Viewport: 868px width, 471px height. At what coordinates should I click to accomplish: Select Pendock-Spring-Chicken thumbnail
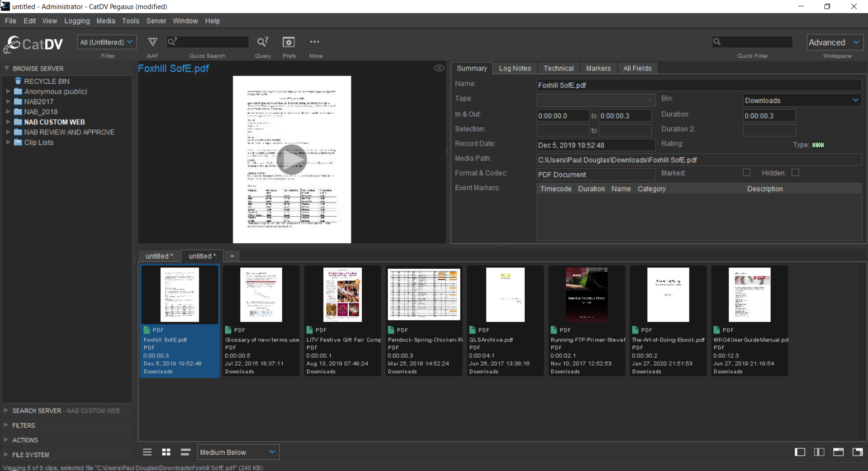(x=424, y=295)
